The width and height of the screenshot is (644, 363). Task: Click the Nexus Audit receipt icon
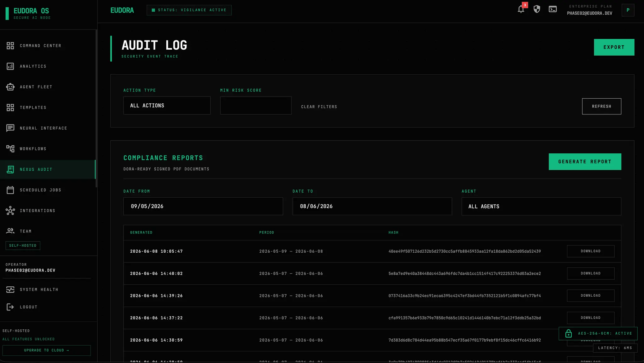point(10,169)
